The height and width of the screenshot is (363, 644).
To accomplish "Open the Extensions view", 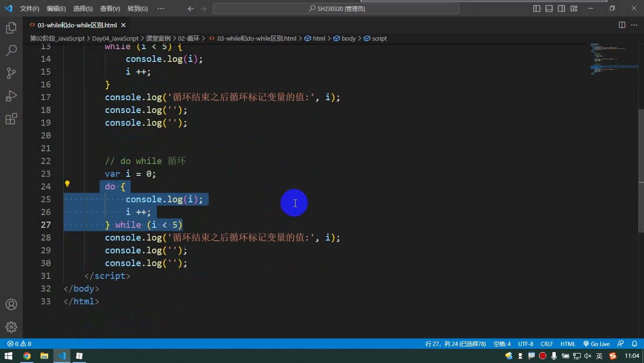I will [x=11, y=119].
